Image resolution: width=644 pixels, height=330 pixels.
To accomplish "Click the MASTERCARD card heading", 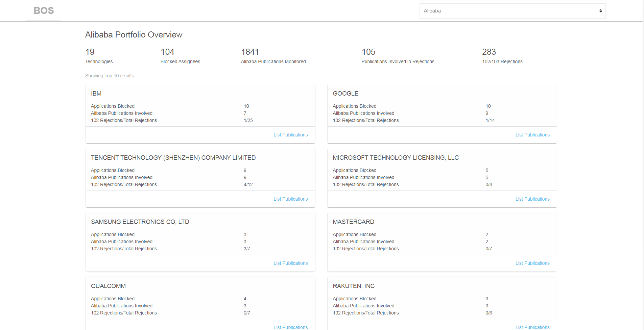I will (x=353, y=222).
